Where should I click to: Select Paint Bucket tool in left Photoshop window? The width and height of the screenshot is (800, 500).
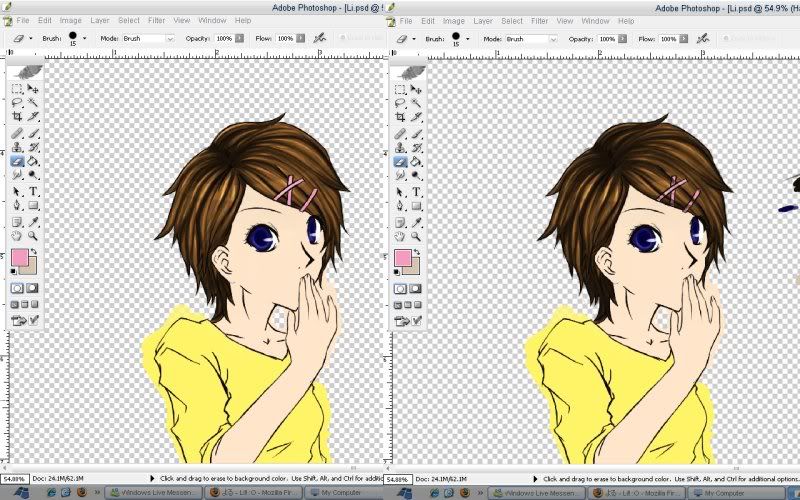[33, 161]
